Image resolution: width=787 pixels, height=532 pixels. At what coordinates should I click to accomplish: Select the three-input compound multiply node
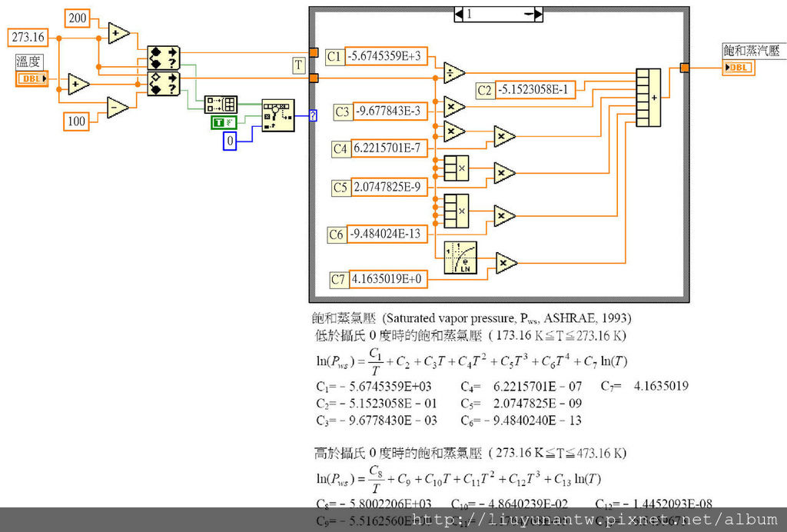[457, 168]
